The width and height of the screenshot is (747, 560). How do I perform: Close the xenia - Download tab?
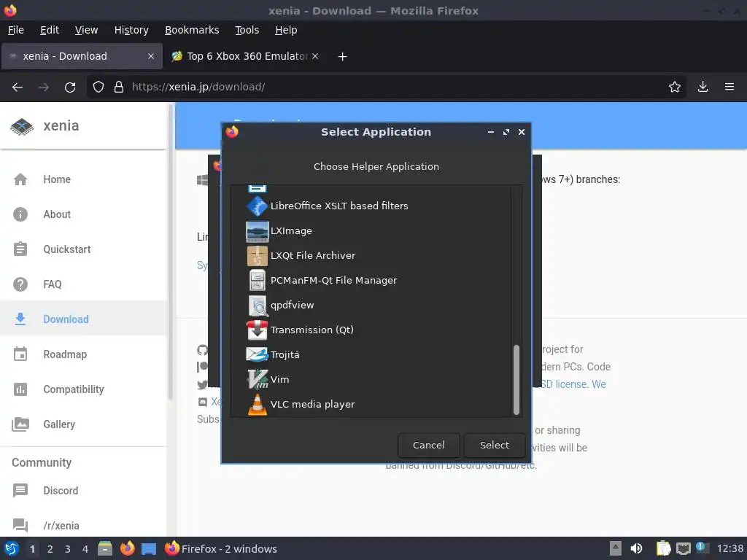coord(151,56)
